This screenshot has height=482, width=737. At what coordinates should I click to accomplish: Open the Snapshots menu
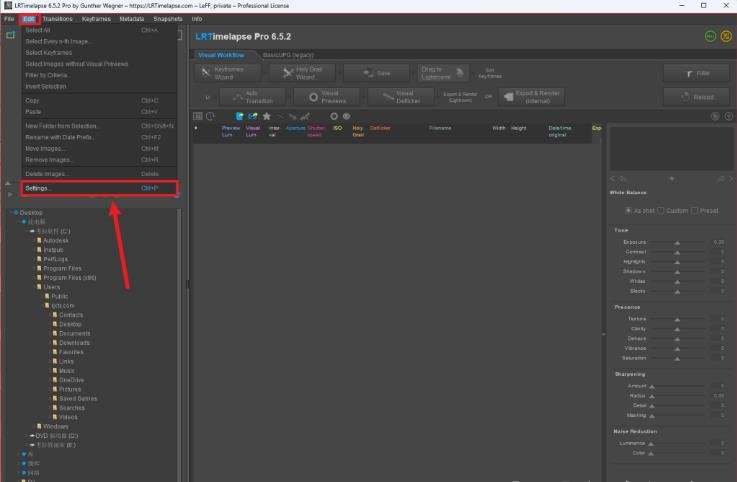click(168, 19)
